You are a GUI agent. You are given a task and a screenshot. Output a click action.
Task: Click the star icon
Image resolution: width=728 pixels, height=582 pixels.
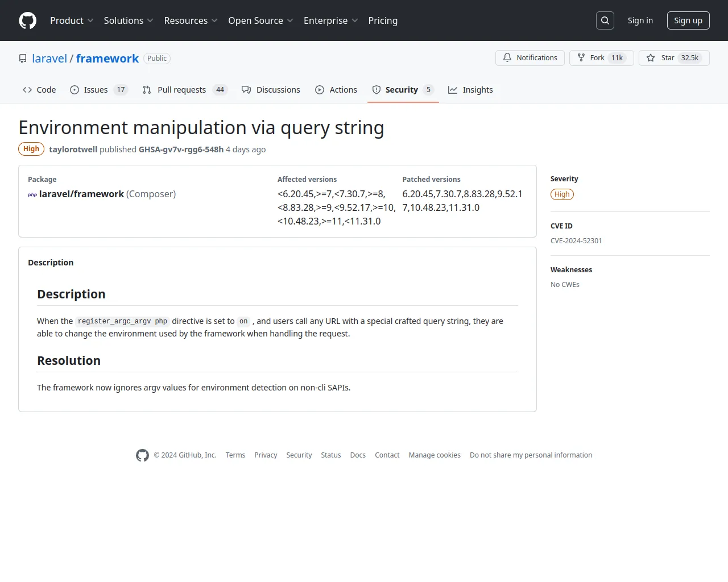651,57
